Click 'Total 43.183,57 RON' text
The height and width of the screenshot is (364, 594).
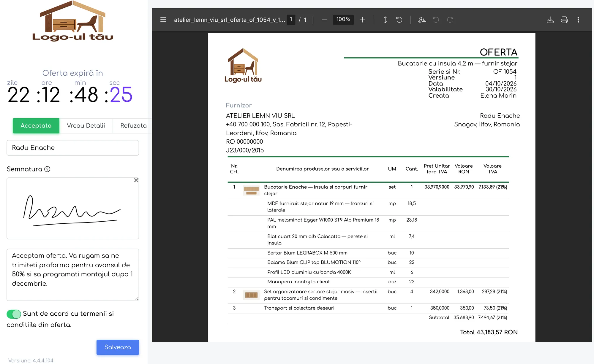489,332
